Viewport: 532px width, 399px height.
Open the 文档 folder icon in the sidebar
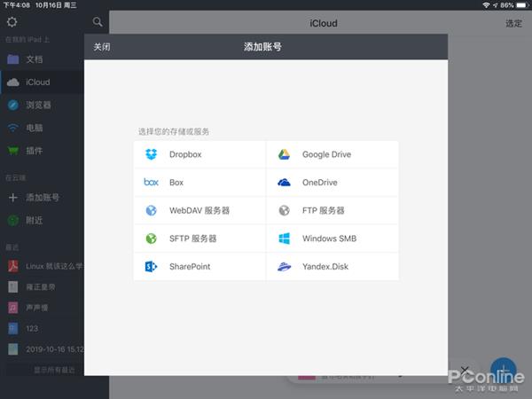(x=13, y=59)
